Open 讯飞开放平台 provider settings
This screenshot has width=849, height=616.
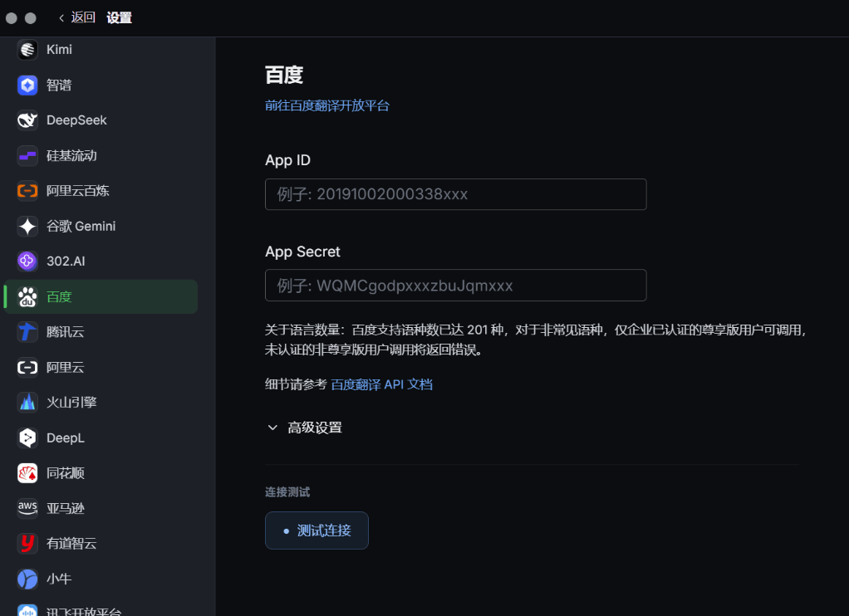101,610
